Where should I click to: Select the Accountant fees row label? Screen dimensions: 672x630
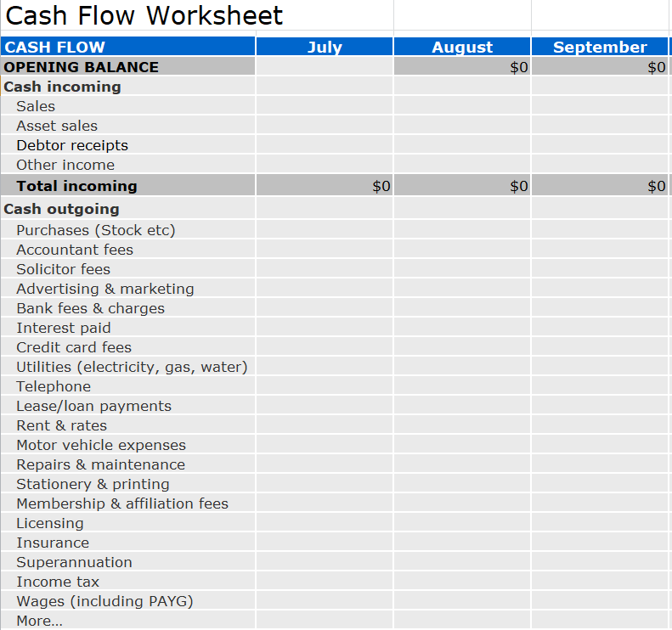point(75,250)
